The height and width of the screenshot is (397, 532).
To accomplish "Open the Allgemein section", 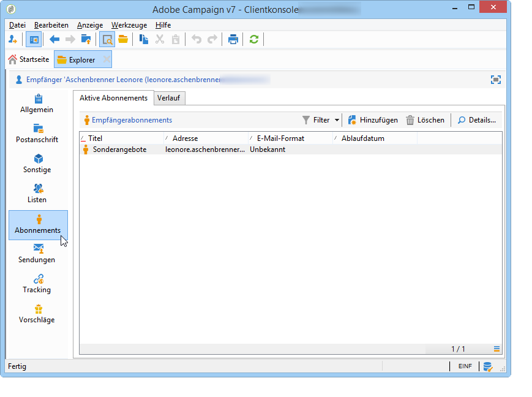I will [x=37, y=104].
